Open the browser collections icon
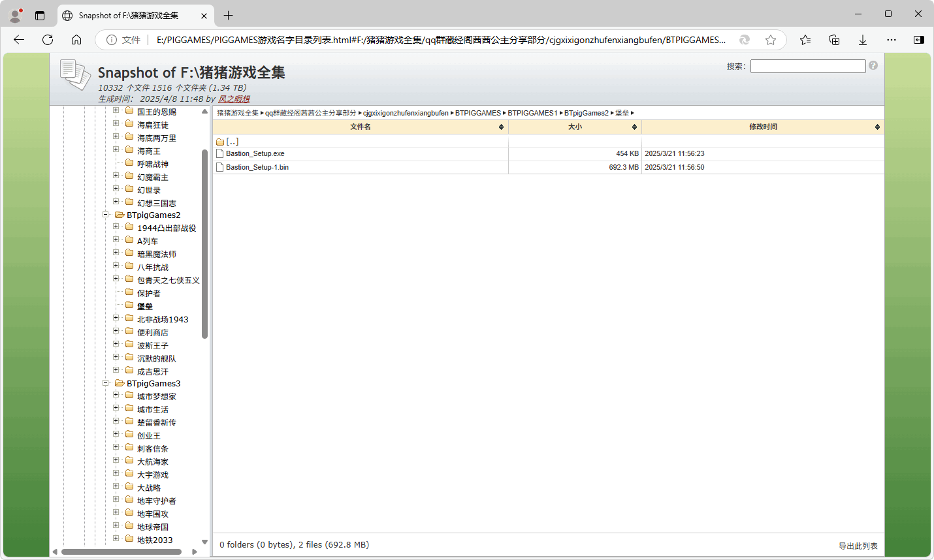This screenshot has width=934, height=560. click(x=834, y=40)
